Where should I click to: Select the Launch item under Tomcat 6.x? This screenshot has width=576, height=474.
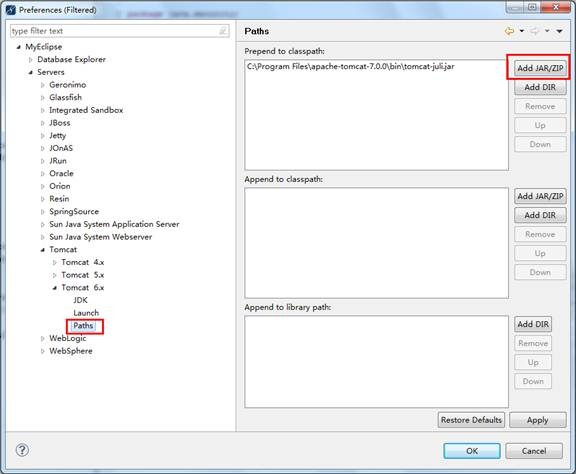coord(86,313)
